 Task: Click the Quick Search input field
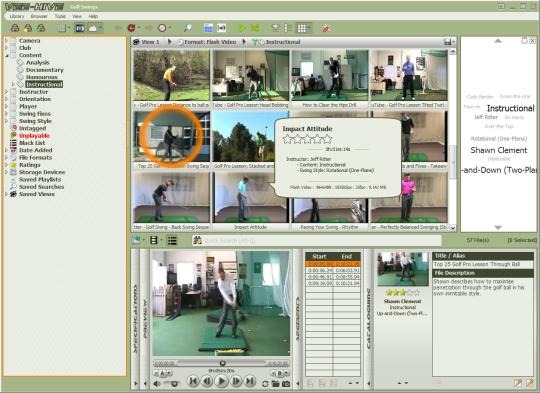click(321, 240)
